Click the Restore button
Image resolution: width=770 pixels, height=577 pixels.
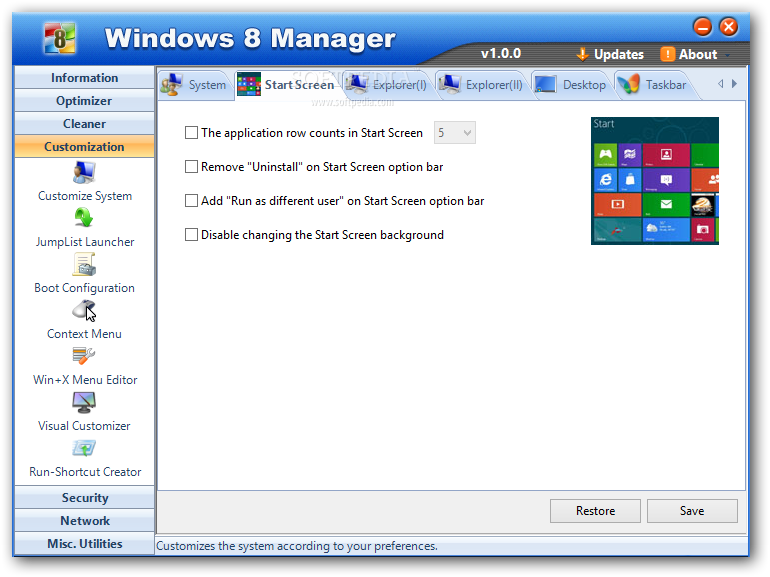(595, 511)
